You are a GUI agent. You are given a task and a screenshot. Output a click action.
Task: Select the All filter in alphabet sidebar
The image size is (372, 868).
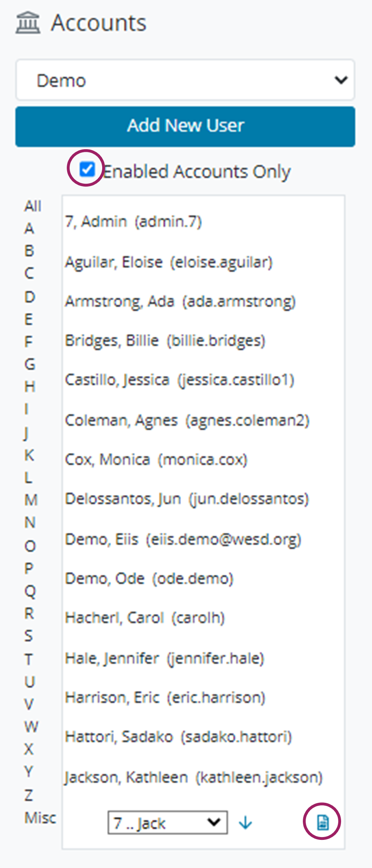coord(33,206)
